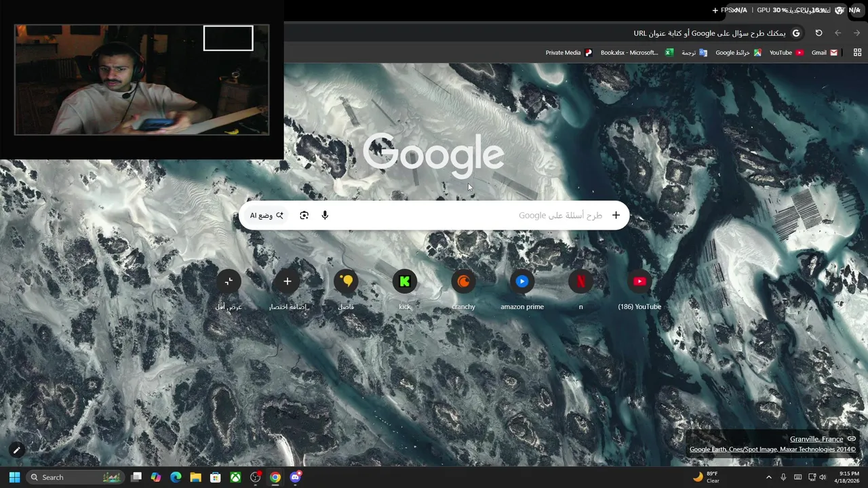Open the weather widget showing 89°F Clear
Screen dimensions: 868x488
pos(706,477)
